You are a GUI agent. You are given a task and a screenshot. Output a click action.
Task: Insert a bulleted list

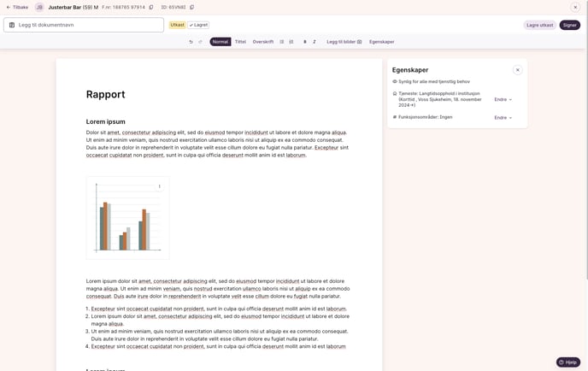[282, 42]
